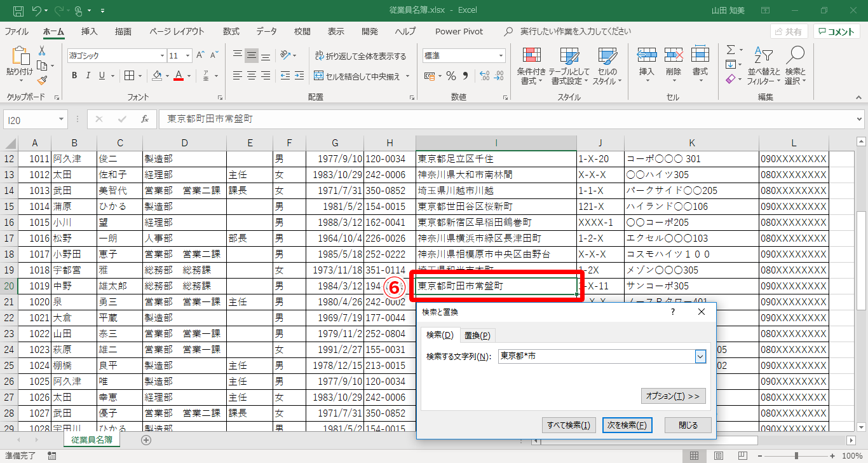Screen dimensions: 868x463
Task: Open セルのスタイル cell styles
Action: point(607,66)
